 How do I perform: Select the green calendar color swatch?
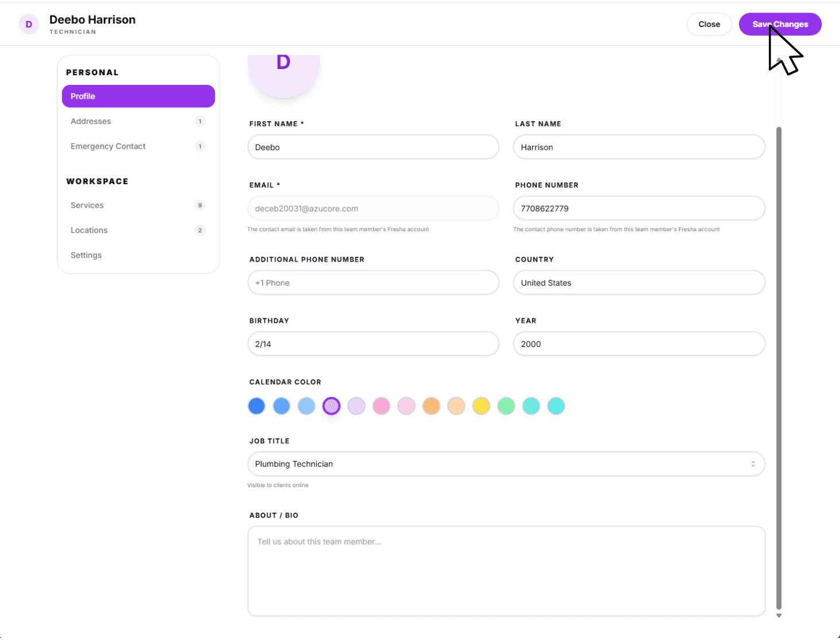506,406
